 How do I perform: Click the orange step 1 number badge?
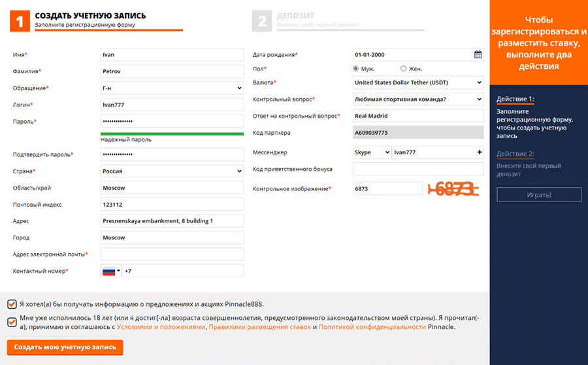tap(20, 22)
